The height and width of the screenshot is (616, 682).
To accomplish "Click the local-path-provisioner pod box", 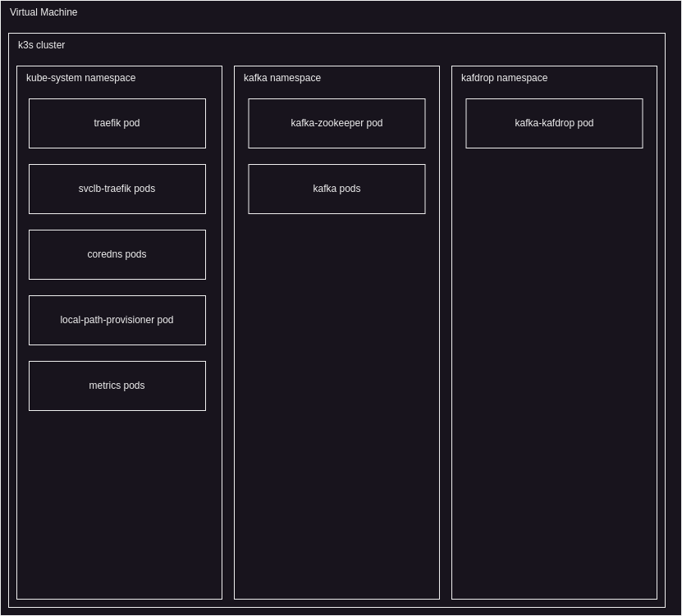I will [117, 321].
